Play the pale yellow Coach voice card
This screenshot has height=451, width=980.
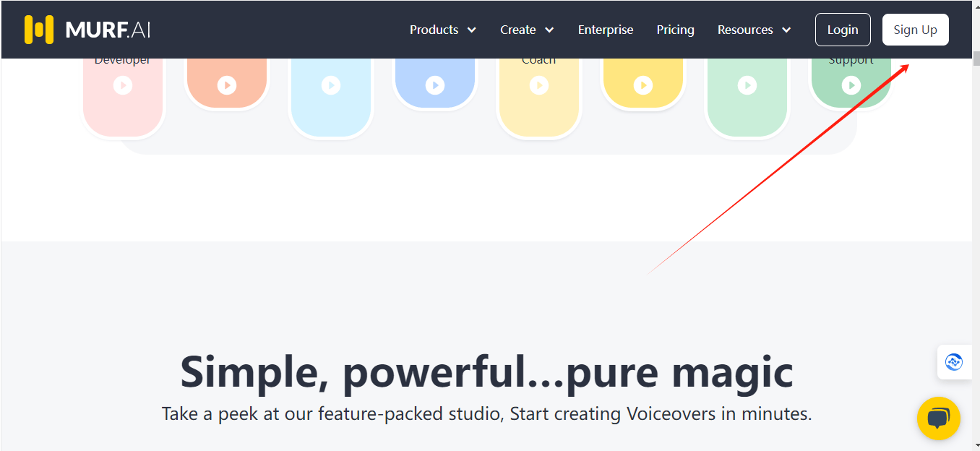click(x=539, y=85)
